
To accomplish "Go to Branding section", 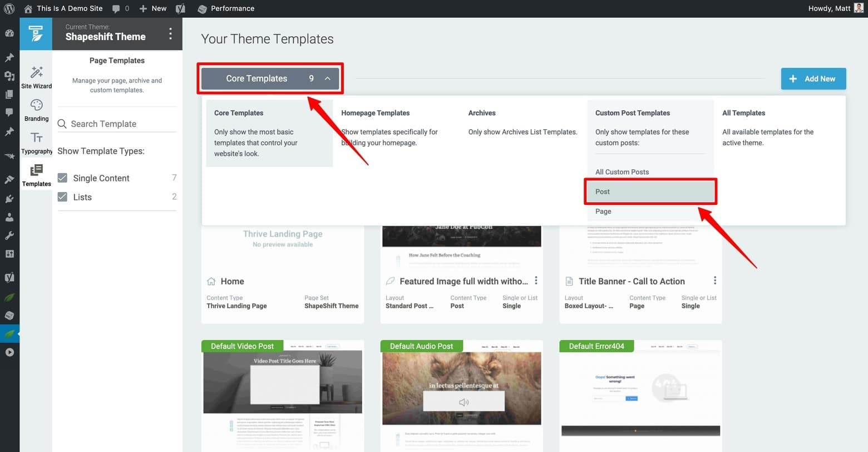I will point(37,110).
